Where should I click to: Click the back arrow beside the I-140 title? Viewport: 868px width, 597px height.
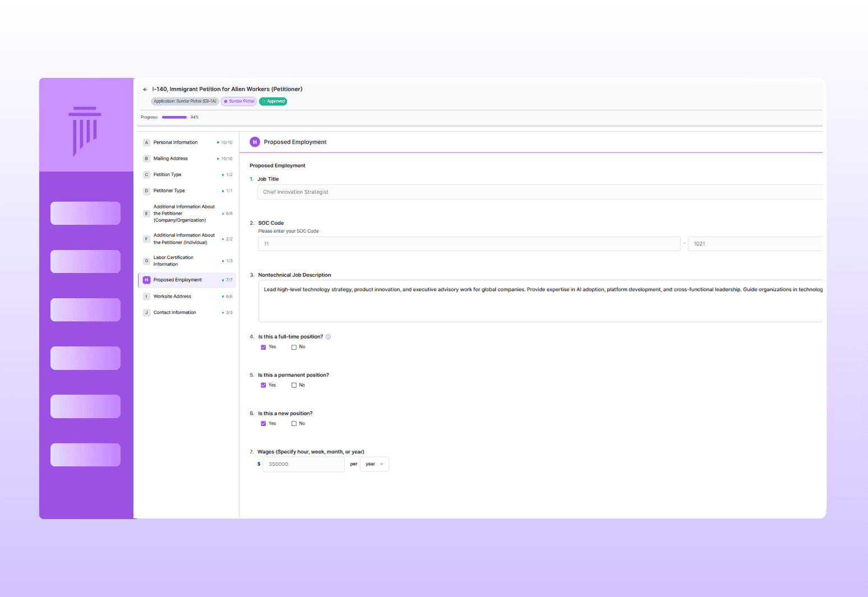(145, 89)
